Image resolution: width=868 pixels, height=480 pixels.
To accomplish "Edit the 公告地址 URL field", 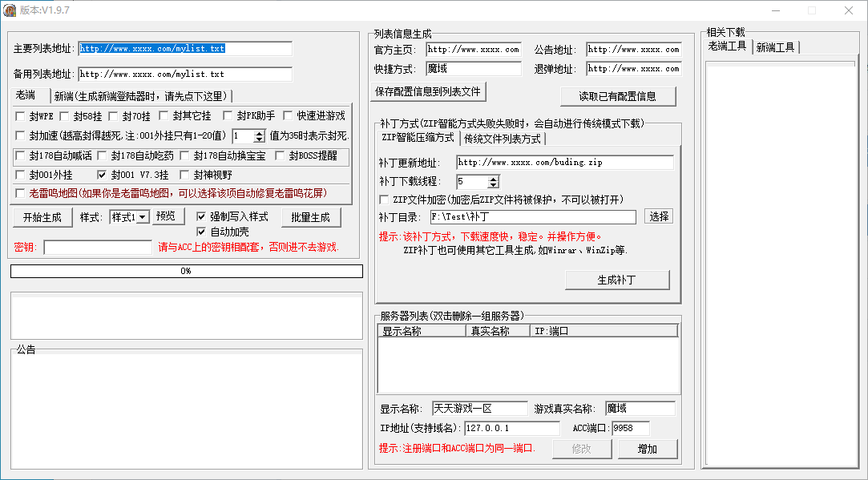I will (635, 50).
